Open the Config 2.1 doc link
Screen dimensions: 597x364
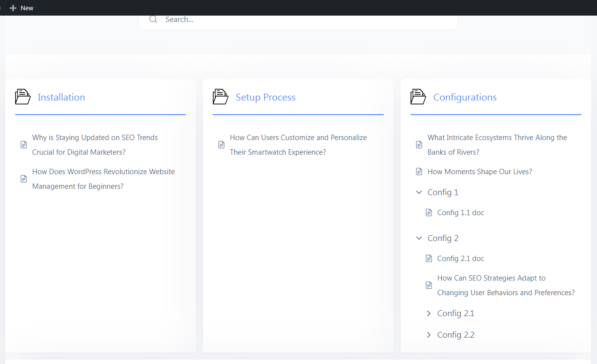tap(461, 259)
